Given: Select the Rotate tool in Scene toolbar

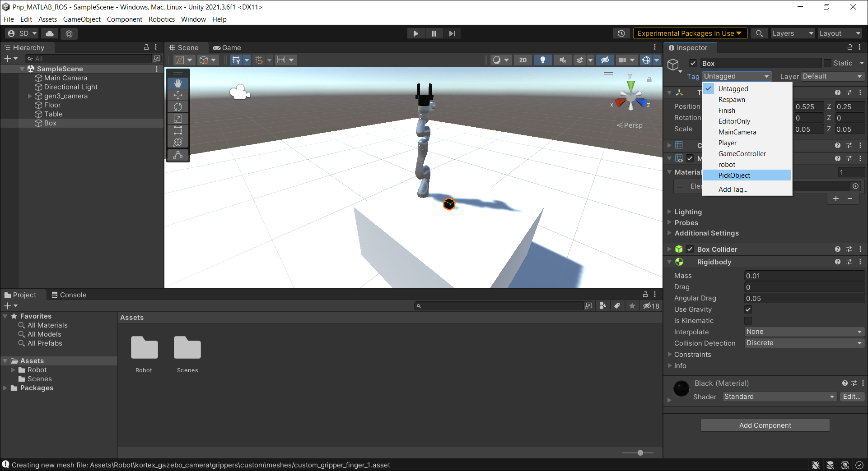Looking at the screenshot, I should [x=178, y=106].
